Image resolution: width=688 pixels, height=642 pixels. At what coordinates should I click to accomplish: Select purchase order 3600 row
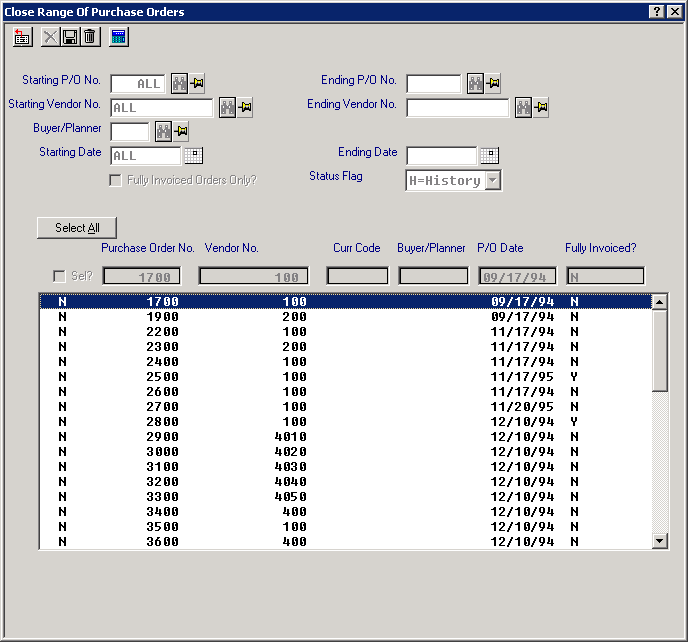tap(345, 542)
